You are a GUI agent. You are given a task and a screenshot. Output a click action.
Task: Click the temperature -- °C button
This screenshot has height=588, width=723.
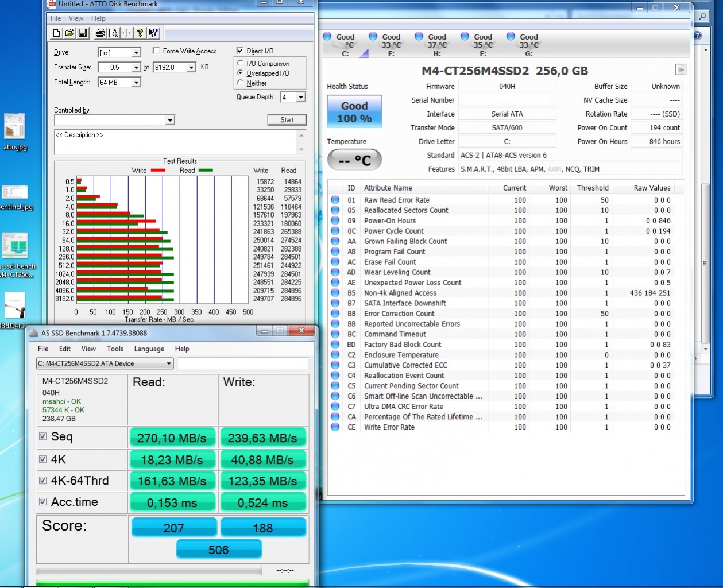(x=354, y=160)
